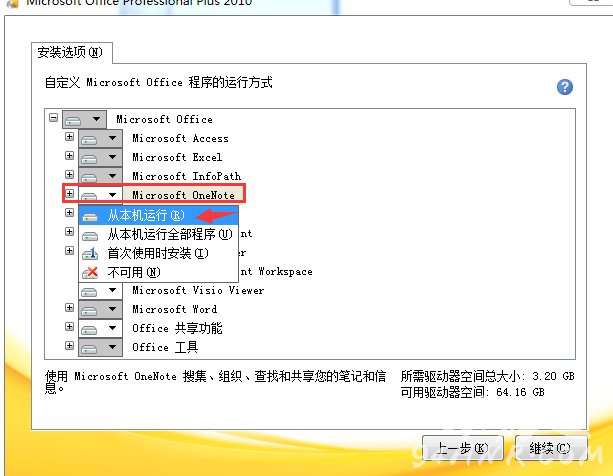Image resolution: width=613 pixels, height=476 pixels.
Task: Open install dropdown for Microsoft Visio Viewer
Action: click(100, 291)
